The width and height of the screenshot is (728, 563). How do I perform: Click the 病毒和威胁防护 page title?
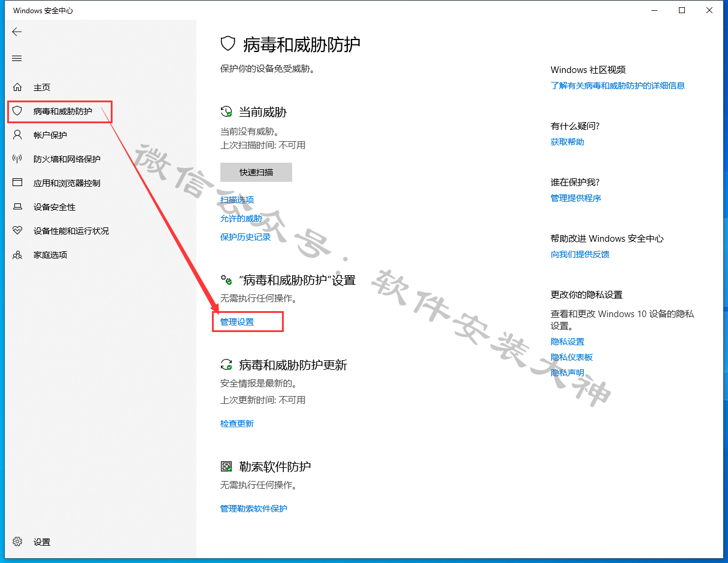tap(302, 44)
